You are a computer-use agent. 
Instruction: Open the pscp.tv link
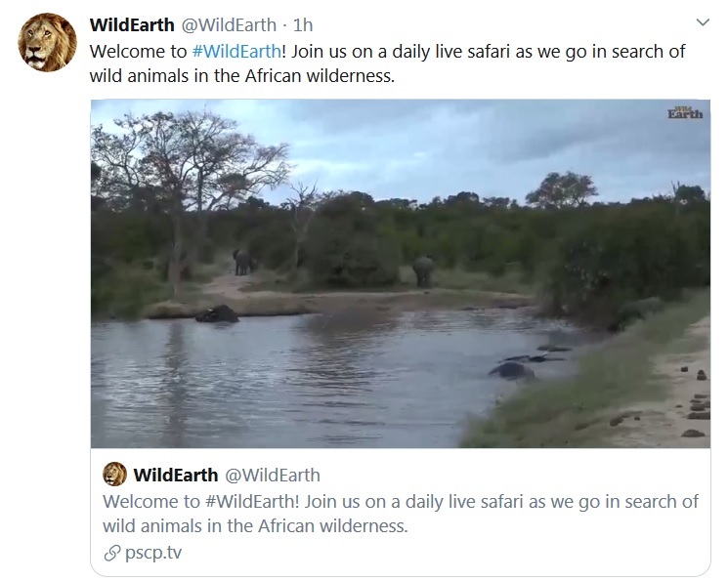tap(152, 553)
